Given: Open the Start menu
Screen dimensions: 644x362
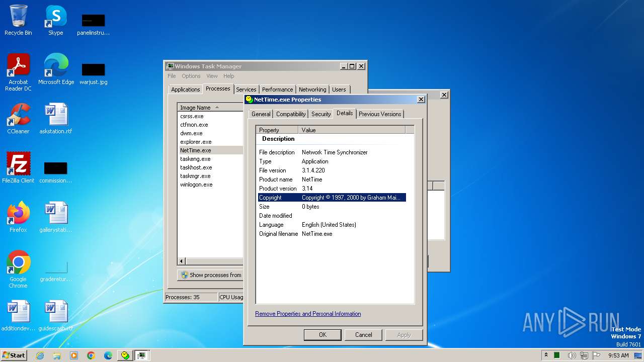Looking at the screenshot, I should tap(14, 355).
